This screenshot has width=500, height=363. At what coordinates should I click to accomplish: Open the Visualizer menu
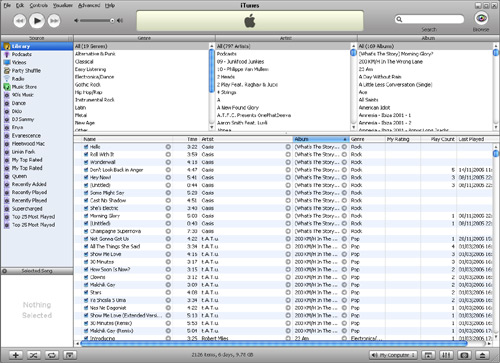[63, 5]
